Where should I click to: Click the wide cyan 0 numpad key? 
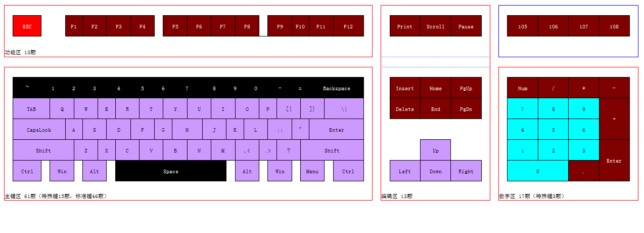[x=537, y=171]
